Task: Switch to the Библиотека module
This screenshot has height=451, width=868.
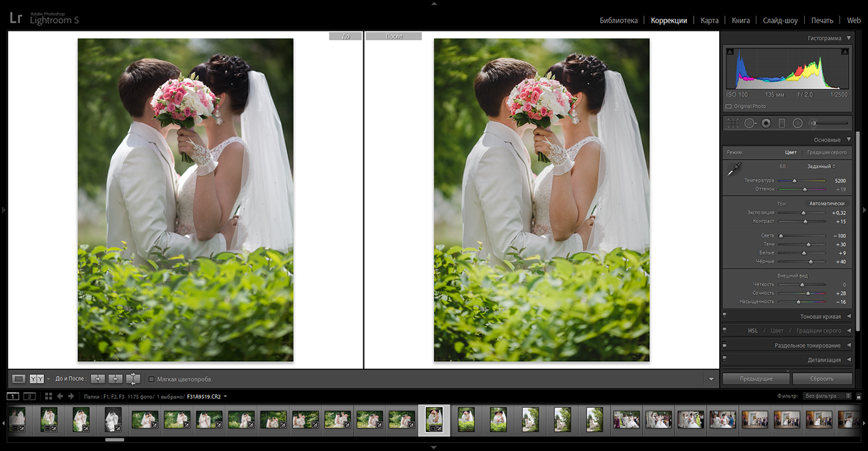Action: [619, 20]
